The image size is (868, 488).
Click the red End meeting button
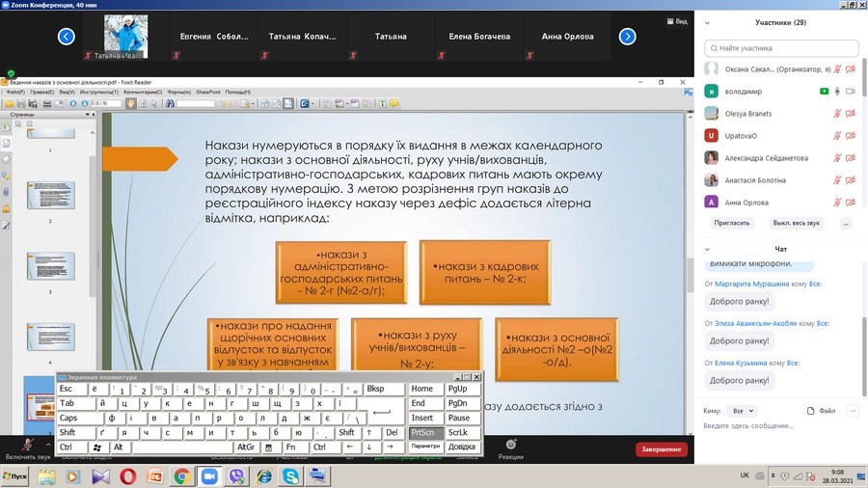(x=662, y=449)
